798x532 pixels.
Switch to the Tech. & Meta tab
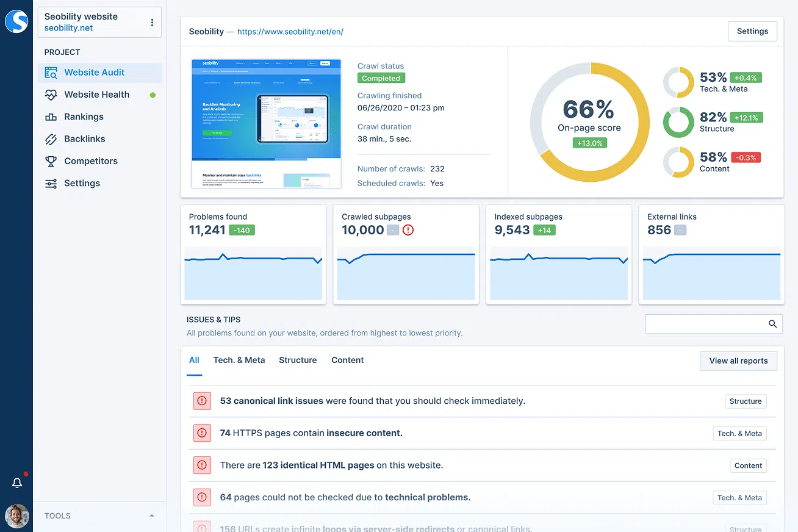(x=239, y=360)
